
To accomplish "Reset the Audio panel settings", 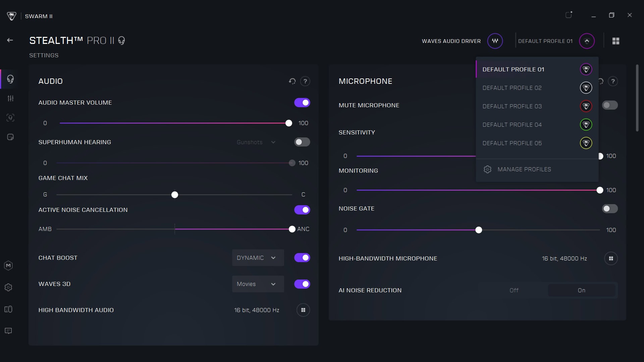I will [292, 81].
